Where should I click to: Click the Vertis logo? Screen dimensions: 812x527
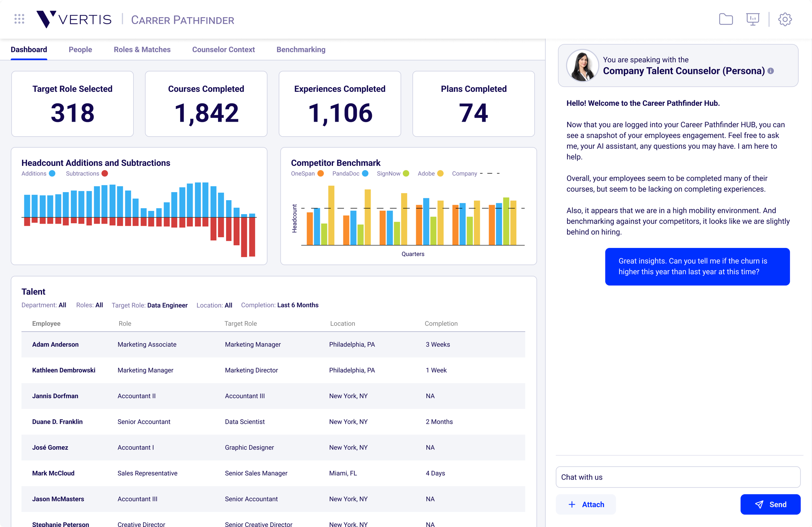(x=74, y=19)
